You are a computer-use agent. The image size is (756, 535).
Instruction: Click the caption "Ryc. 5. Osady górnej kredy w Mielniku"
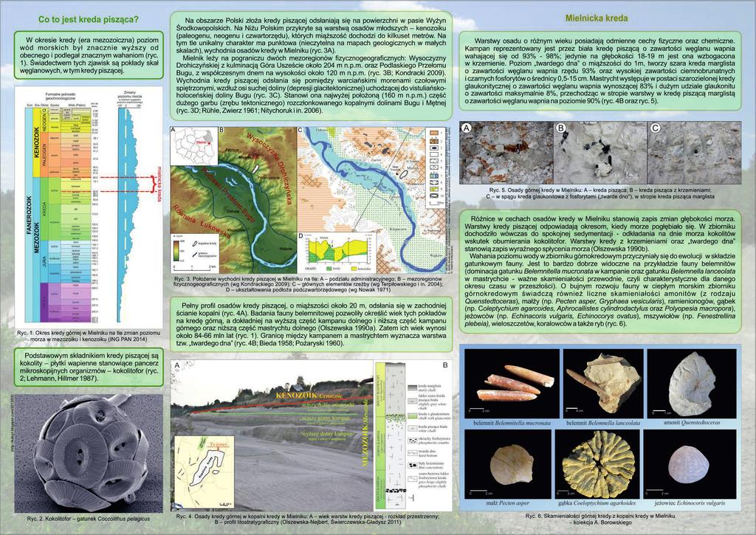[601, 193]
